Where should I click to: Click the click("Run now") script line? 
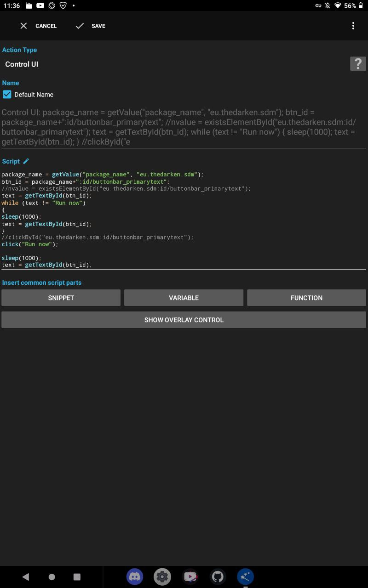pos(30,244)
